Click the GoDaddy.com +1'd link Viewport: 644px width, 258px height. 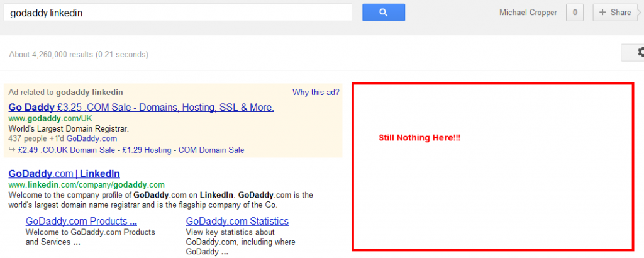coord(92,138)
